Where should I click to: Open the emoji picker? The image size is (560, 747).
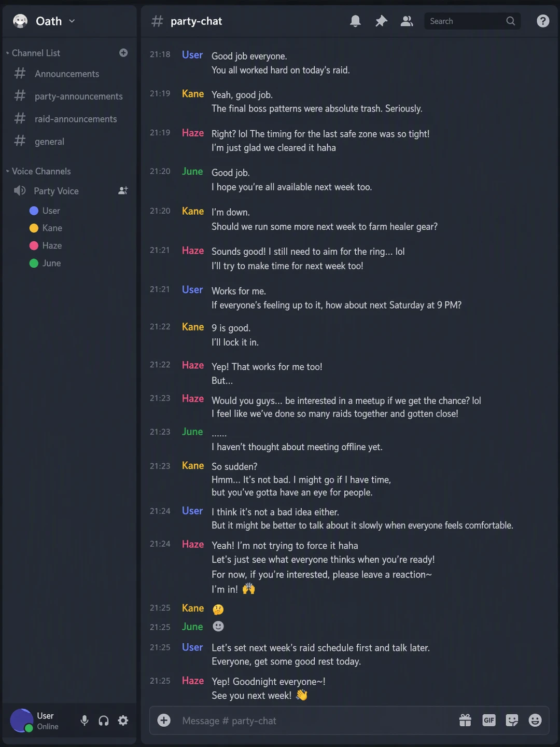click(x=535, y=720)
